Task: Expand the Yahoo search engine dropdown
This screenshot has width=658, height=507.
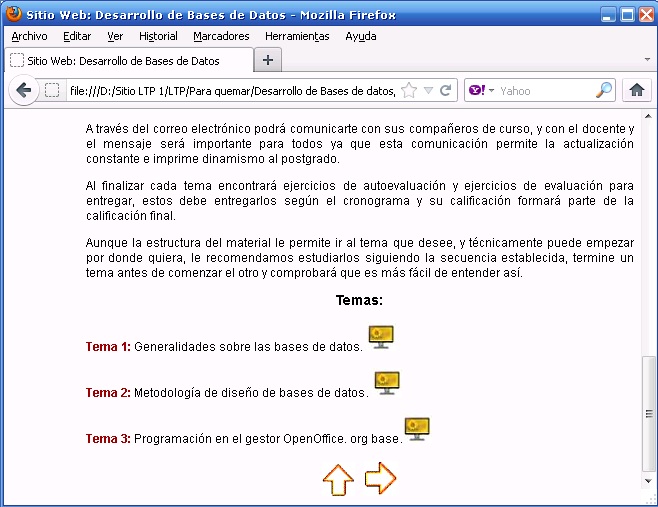Action: click(x=482, y=91)
